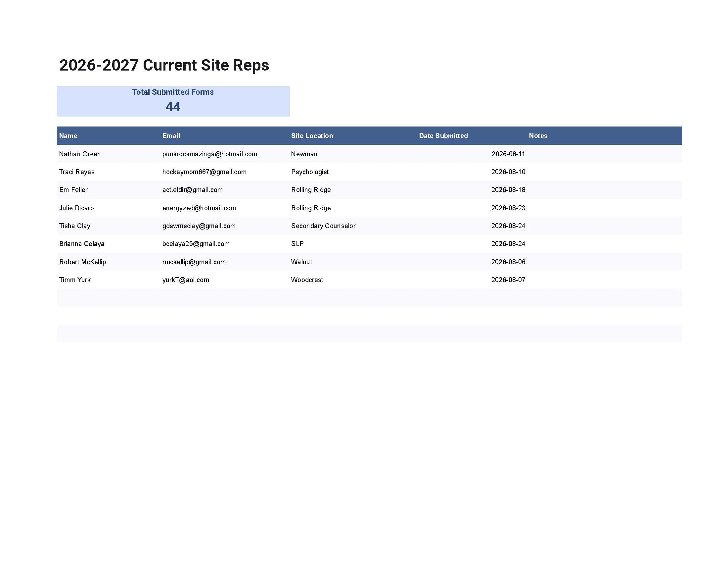Click the total count '44'
728x563 pixels.
tap(173, 107)
